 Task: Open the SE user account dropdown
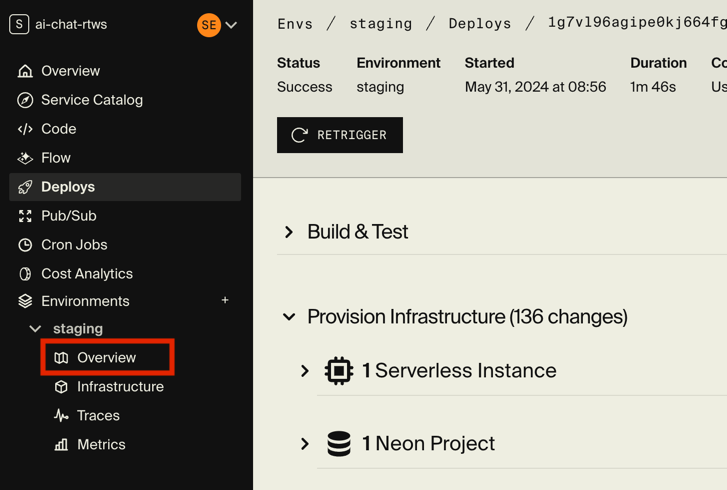point(218,24)
